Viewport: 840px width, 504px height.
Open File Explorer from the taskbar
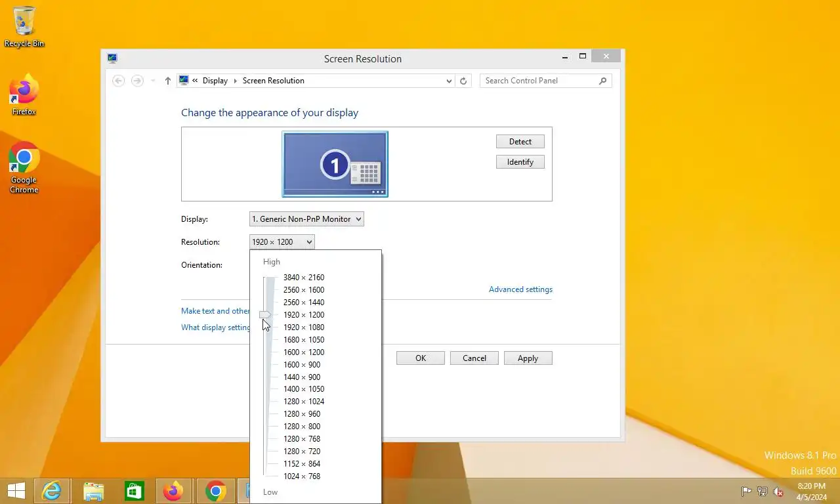coord(93,491)
